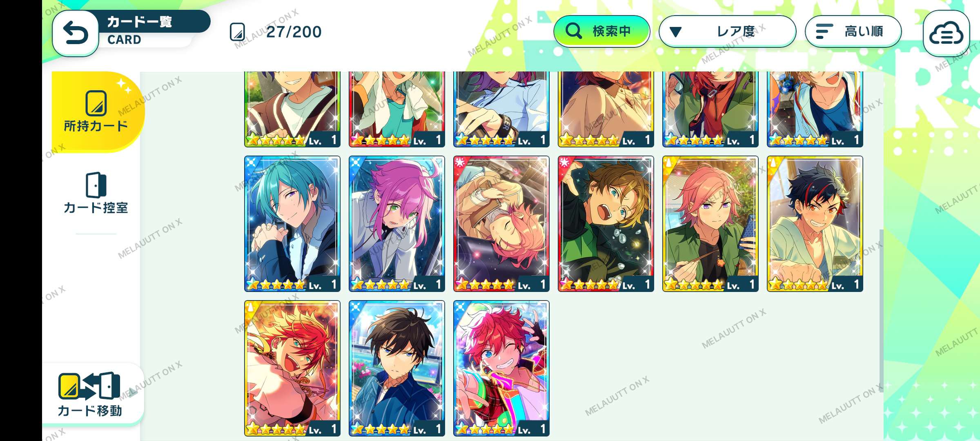Select the teal-haired character card
Screen dimensions: 980x441
tap(292, 224)
